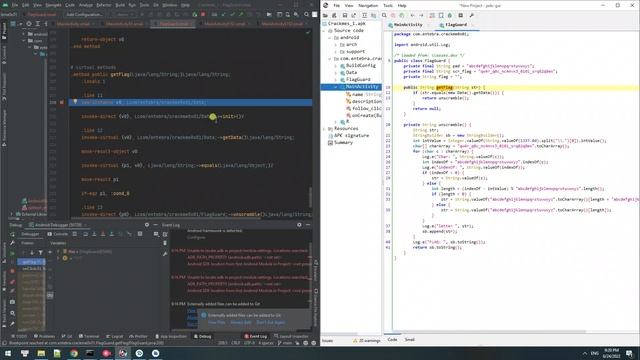Click View Files link in Git notification
The width and height of the screenshot is (640, 360).
pyautogui.click(x=217, y=322)
